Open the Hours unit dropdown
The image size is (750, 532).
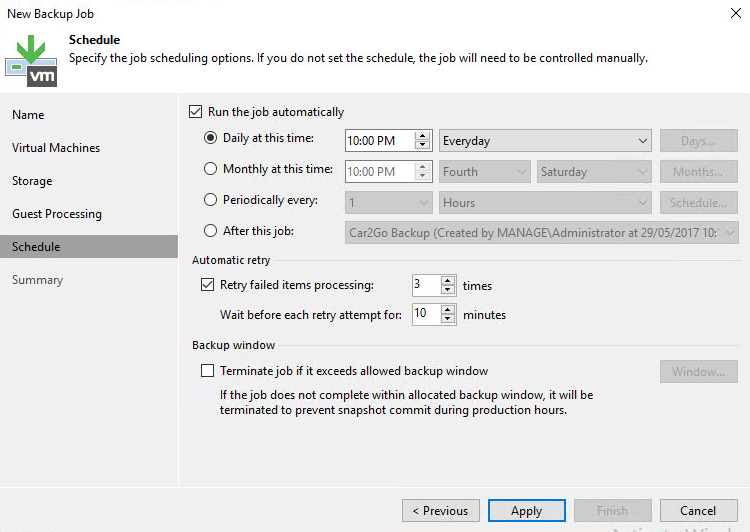[x=545, y=203]
